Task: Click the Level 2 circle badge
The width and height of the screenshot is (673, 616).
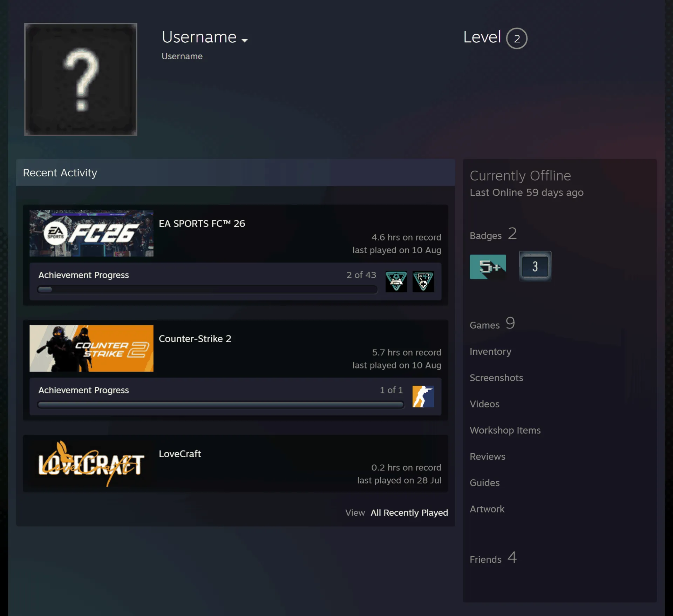Action: pos(517,38)
